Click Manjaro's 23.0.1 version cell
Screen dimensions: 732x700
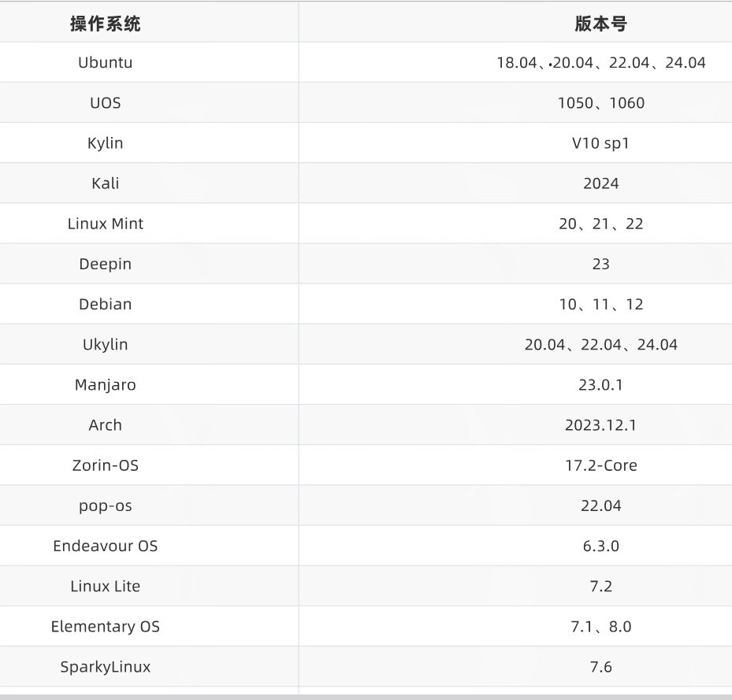click(600, 385)
